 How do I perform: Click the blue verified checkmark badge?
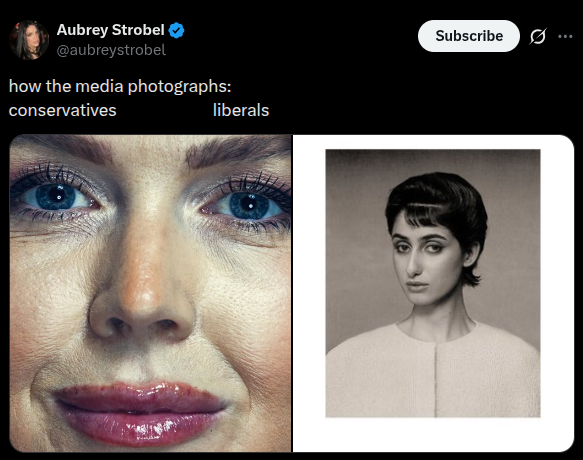tap(176, 30)
